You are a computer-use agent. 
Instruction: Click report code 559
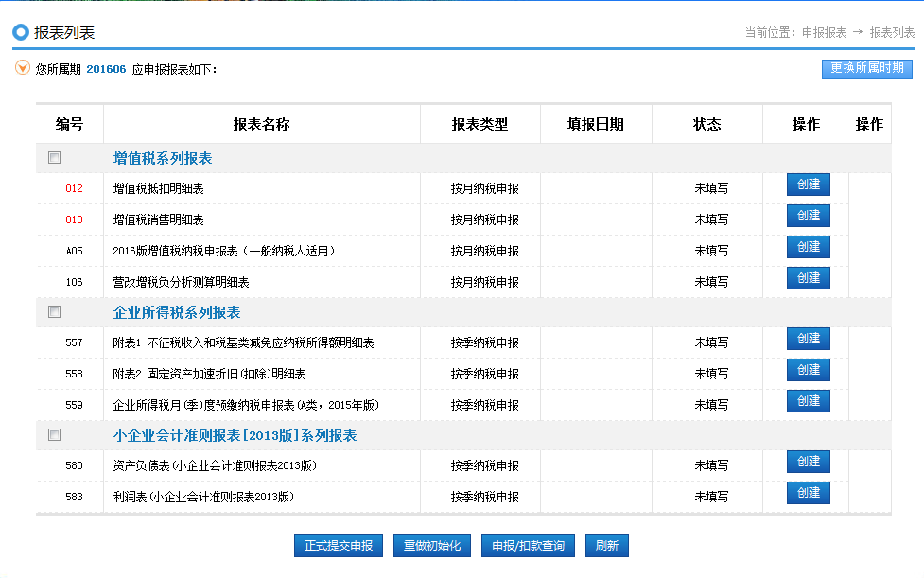tap(75, 406)
